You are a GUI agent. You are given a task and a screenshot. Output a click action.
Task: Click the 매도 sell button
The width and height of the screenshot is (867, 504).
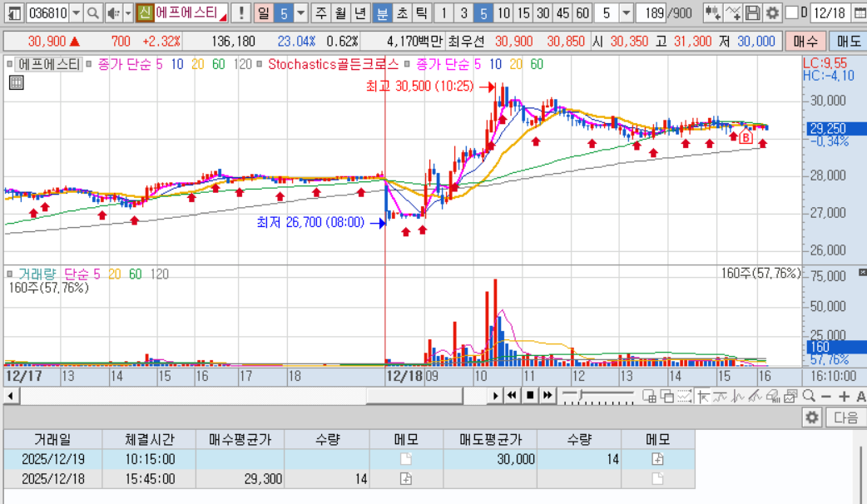(848, 41)
